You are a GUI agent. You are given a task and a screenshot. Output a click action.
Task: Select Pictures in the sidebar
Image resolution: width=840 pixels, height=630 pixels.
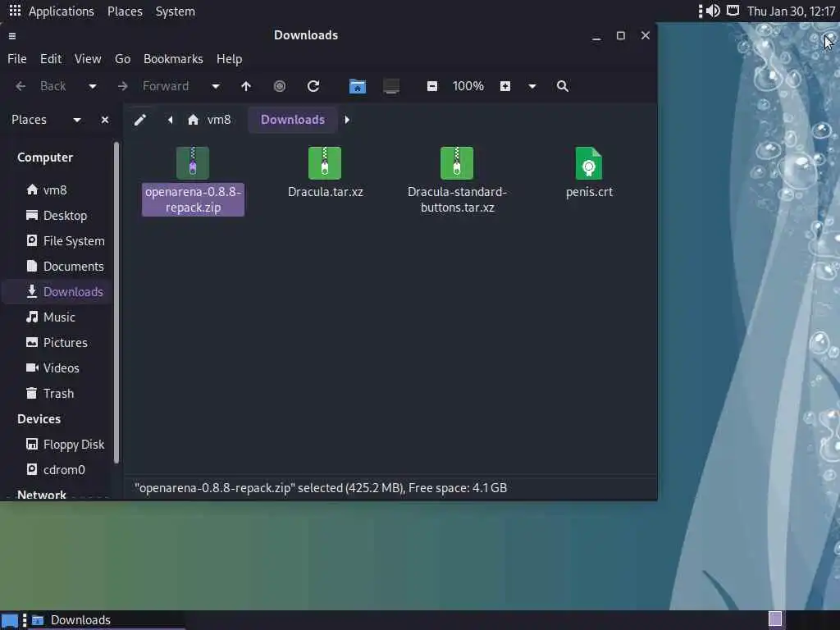57,343
